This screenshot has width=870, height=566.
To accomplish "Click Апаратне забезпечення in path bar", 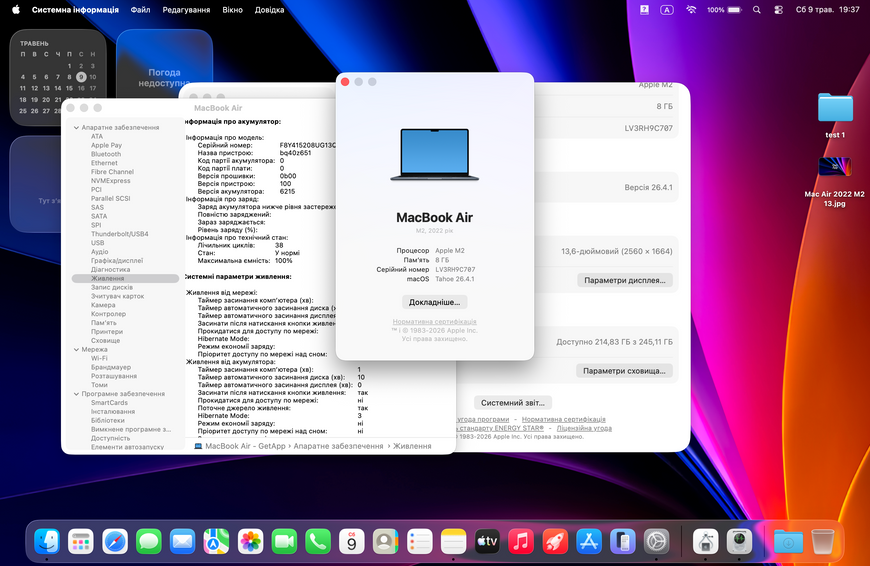I will (x=338, y=446).
